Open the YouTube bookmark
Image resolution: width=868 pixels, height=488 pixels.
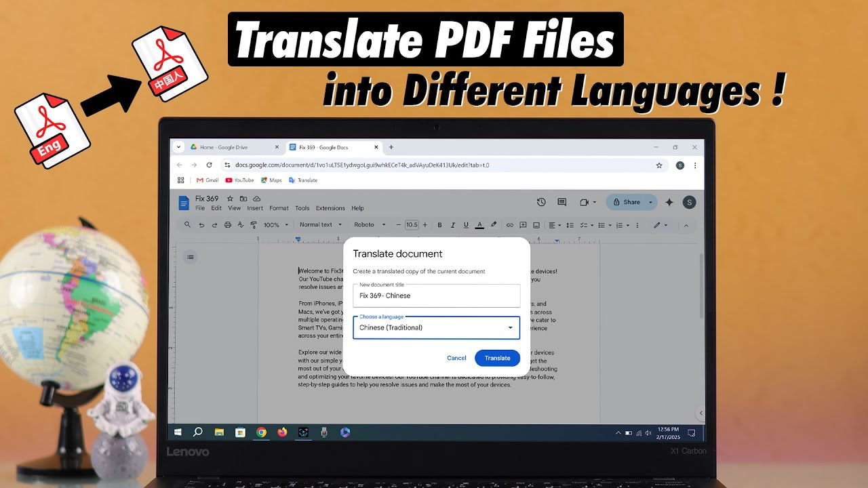coord(239,180)
